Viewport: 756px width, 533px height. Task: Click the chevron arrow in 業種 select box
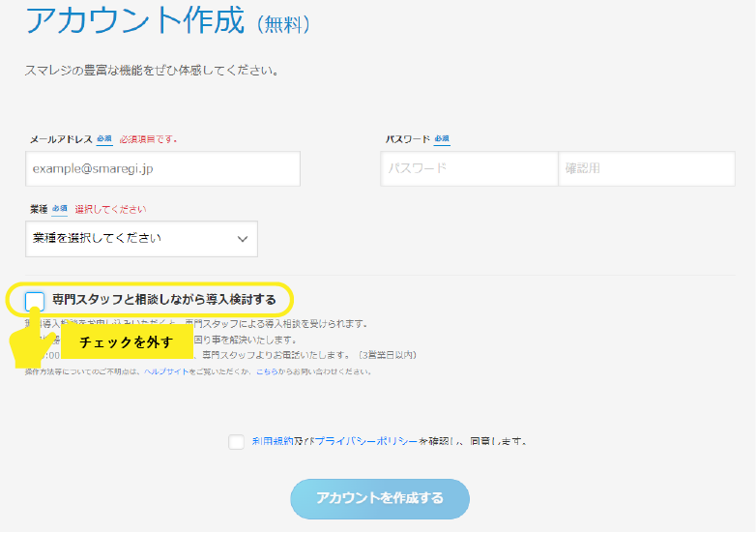(x=243, y=239)
